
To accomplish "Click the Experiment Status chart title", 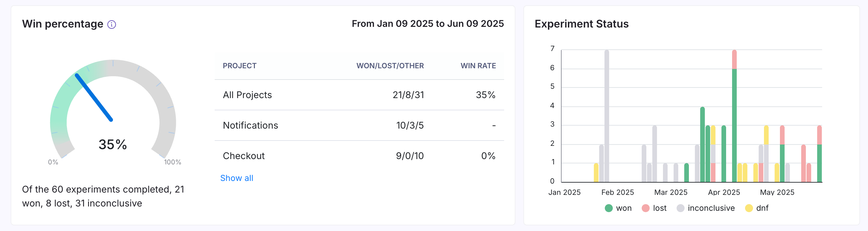I will (x=581, y=24).
